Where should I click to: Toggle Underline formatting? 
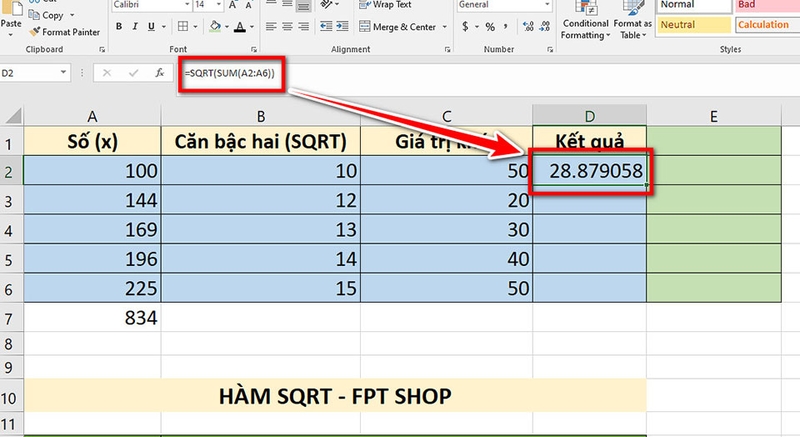(151, 27)
